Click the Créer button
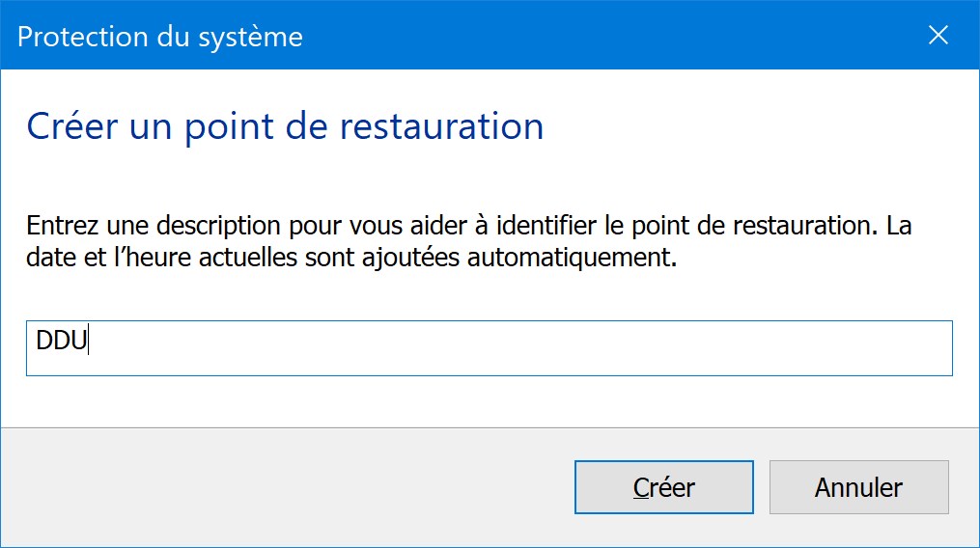 [x=663, y=487]
